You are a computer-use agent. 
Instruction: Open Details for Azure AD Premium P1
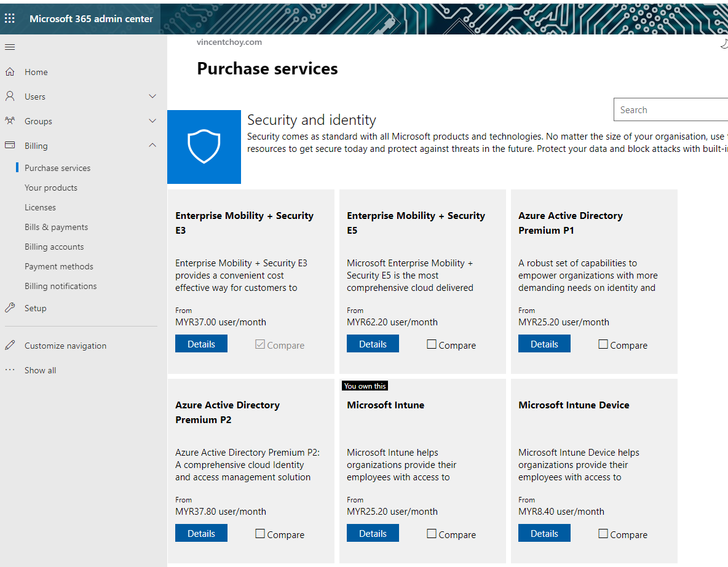[544, 344]
